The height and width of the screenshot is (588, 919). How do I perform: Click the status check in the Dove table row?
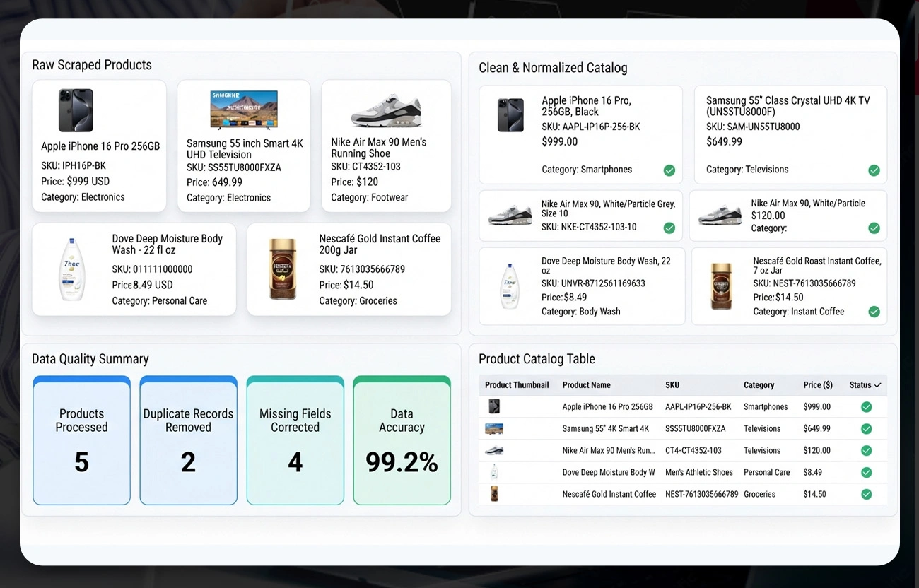coord(866,473)
